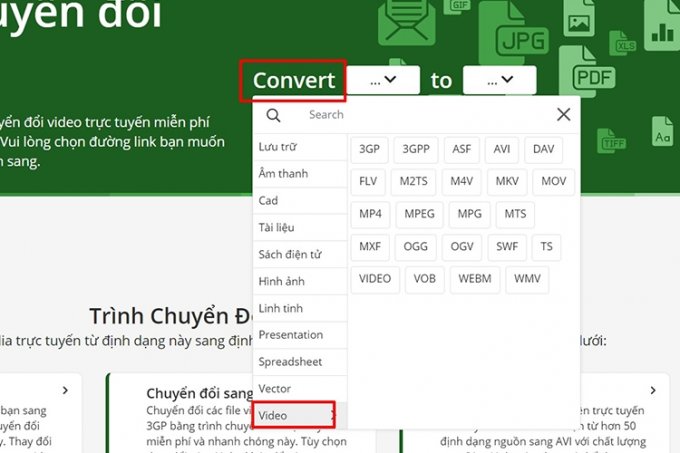Screen dimensions: 680x453
Task: Choose the AVI format
Action: (502, 150)
